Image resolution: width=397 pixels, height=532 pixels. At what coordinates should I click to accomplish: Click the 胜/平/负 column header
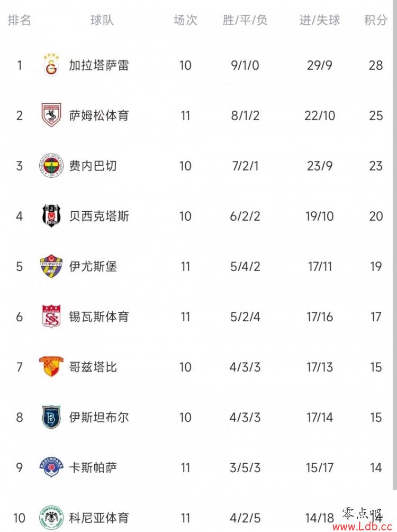tap(245, 20)
